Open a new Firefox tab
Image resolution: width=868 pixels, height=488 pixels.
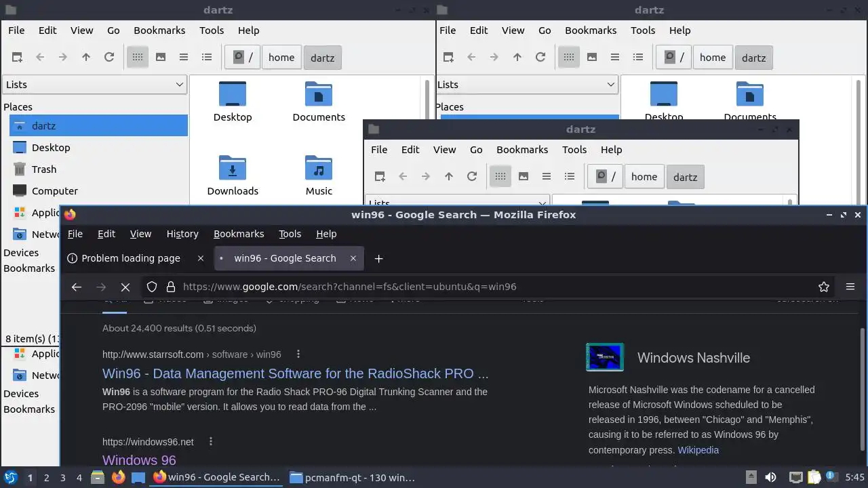(379, 258)
